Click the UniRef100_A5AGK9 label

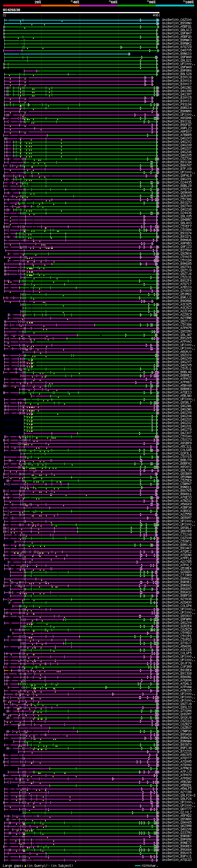(x=177, y=504)
